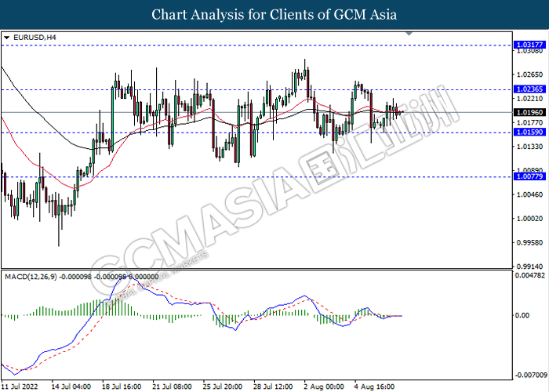Click the 1.00020 price axis value
This screenshot has width=549, height=392.
529,219
